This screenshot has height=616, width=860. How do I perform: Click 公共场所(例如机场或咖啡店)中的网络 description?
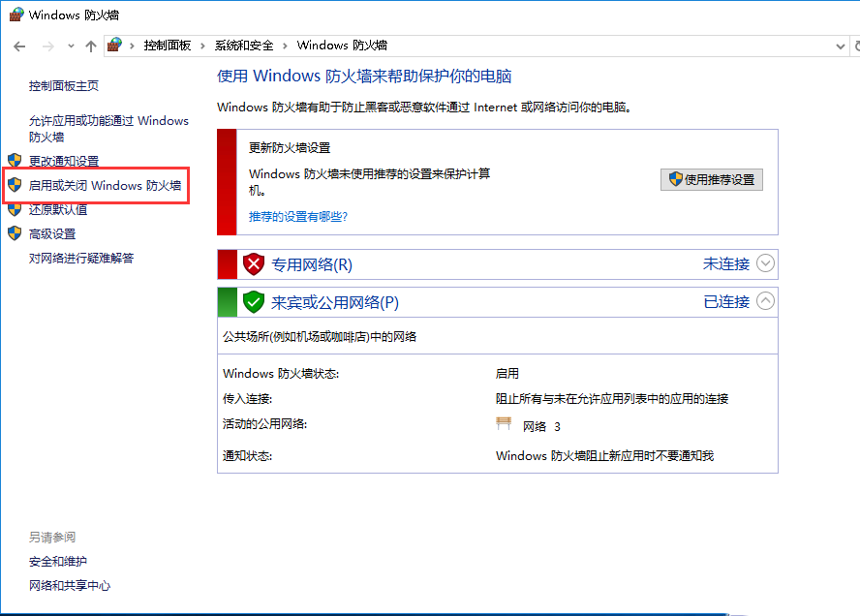click(x=320, y=336)
